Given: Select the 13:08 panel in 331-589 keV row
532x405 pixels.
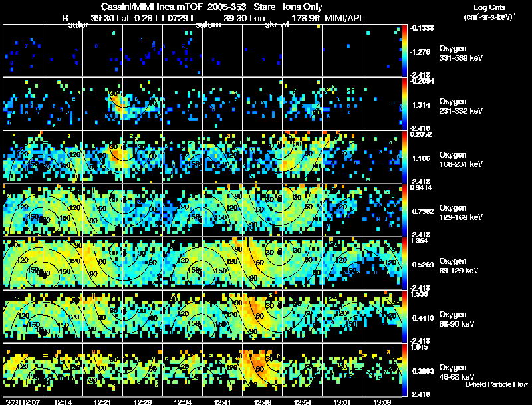Looking at the screenshot, I should (x=382, y=51).
